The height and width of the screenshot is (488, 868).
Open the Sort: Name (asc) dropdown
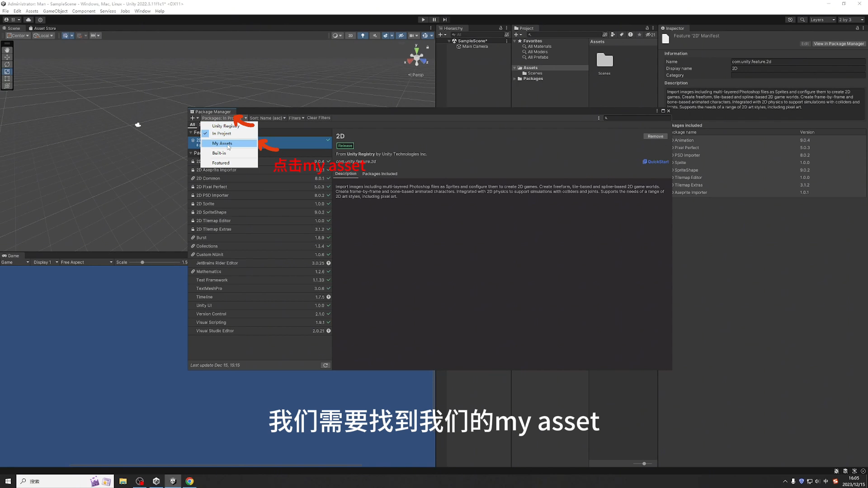point(267,118)
